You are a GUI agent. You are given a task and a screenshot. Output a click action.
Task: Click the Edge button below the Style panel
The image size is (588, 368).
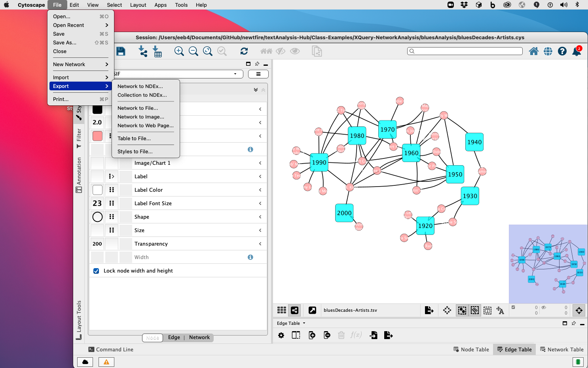click(x=174, y=337)
